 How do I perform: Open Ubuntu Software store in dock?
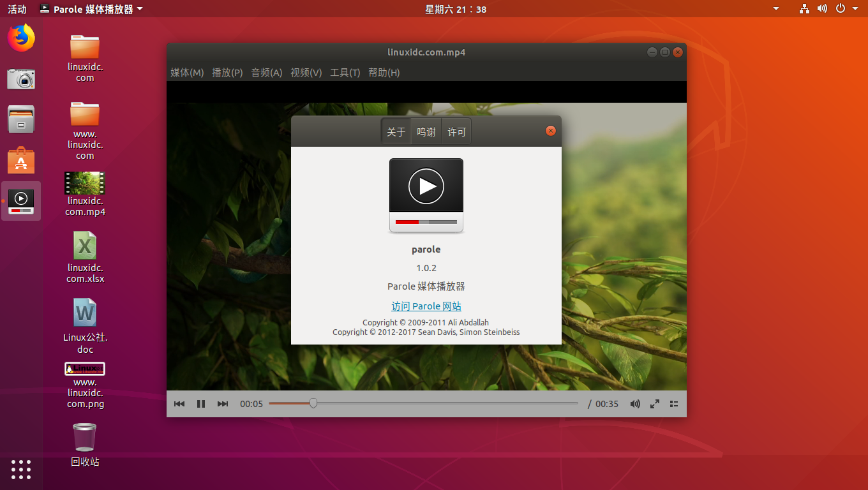pyautogui.click(x=21, y=160)
